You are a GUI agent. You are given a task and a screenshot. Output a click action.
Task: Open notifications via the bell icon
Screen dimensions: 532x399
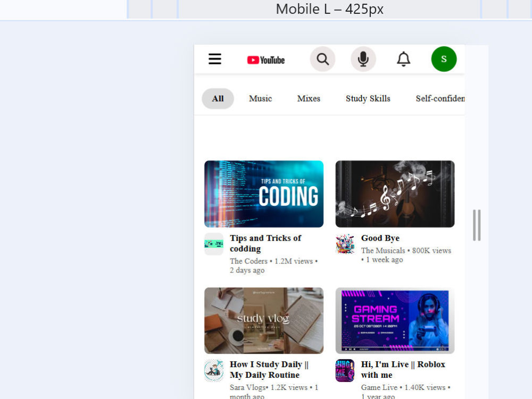(403, 59)
